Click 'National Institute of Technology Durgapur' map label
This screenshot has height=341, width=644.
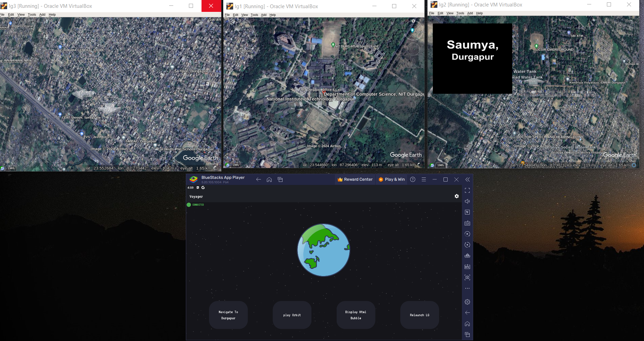pyautogui.click(x=310, y=99)
